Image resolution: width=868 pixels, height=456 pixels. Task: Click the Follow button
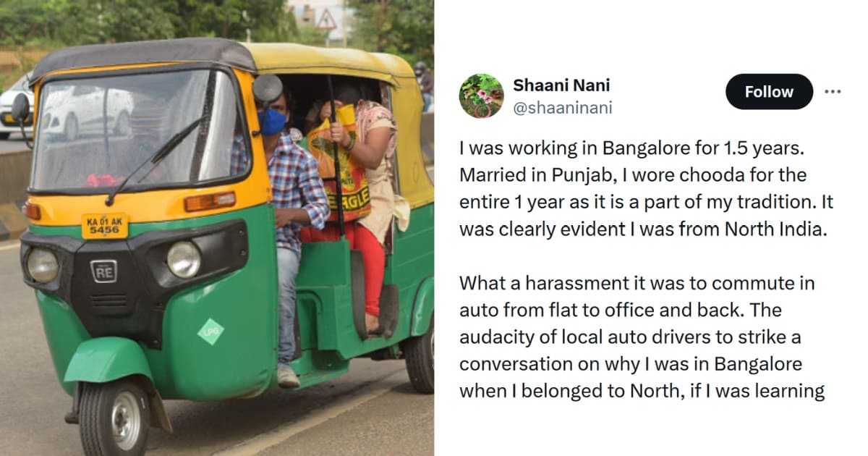pyautogui.click(x=769, y=92)
